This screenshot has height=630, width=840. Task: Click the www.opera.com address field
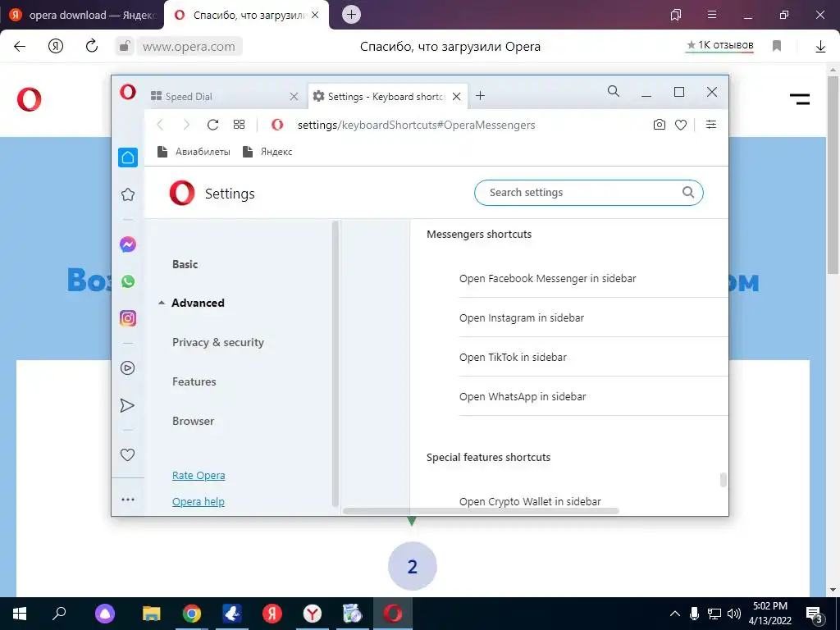[189, 47]
